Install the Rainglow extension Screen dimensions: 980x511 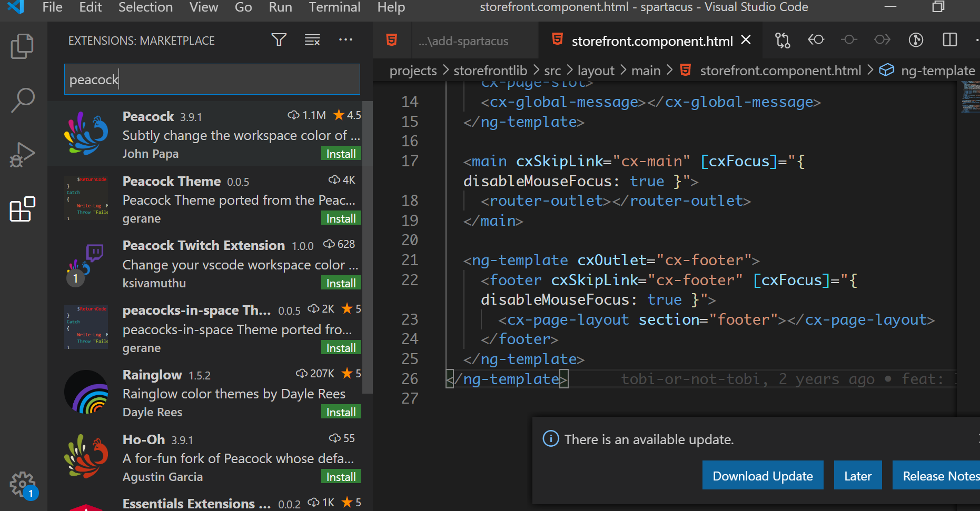[x=341, y=412]
